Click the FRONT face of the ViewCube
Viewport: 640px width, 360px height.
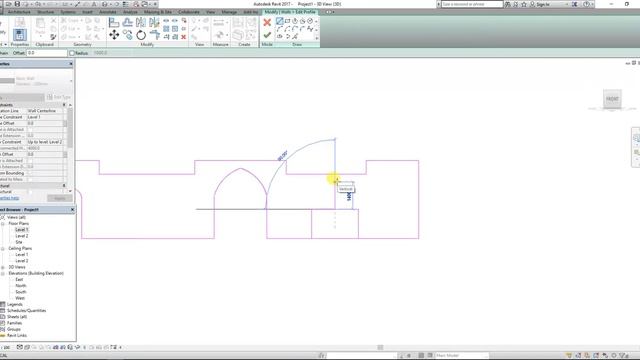[612, 99]
